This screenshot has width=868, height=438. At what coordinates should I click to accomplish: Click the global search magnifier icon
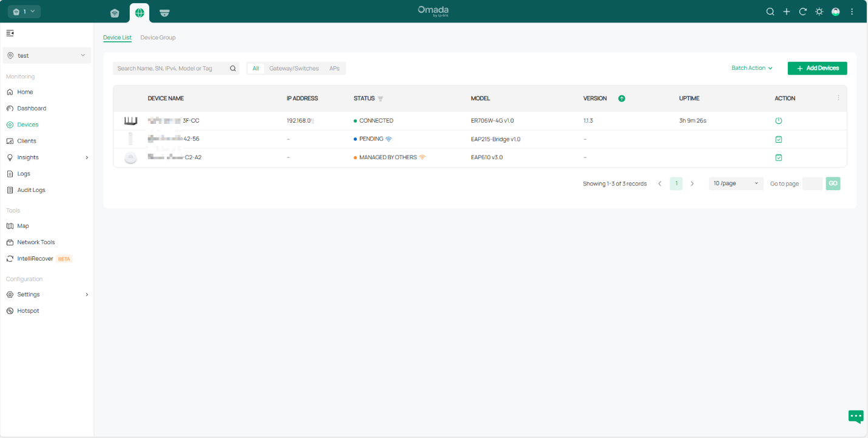pos(770,12)
